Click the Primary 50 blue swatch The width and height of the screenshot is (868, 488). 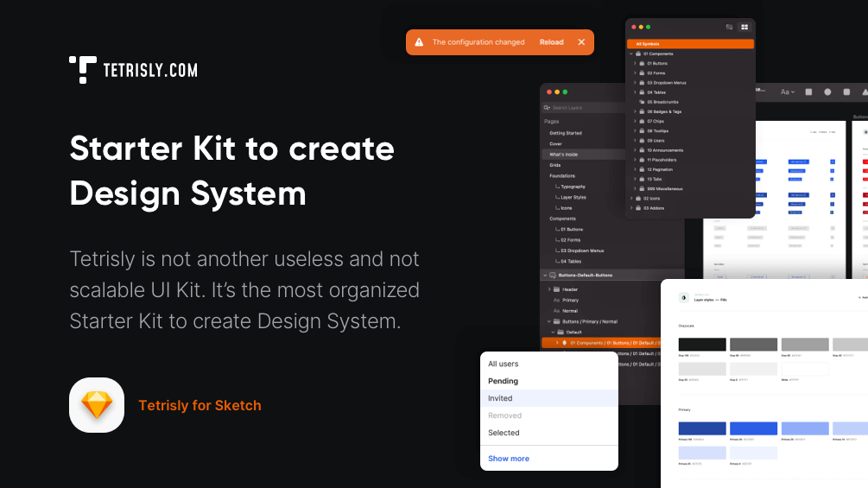(753, 428)
